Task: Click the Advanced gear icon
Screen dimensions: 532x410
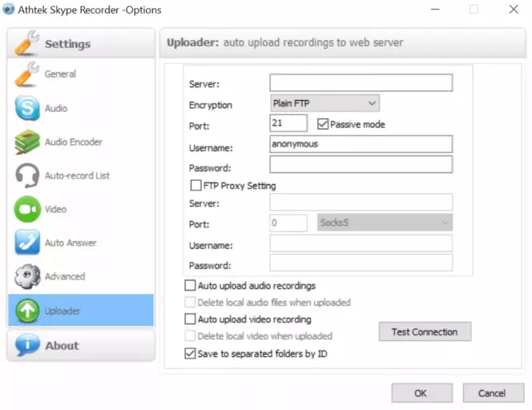Action: click(x=27, y=276)
